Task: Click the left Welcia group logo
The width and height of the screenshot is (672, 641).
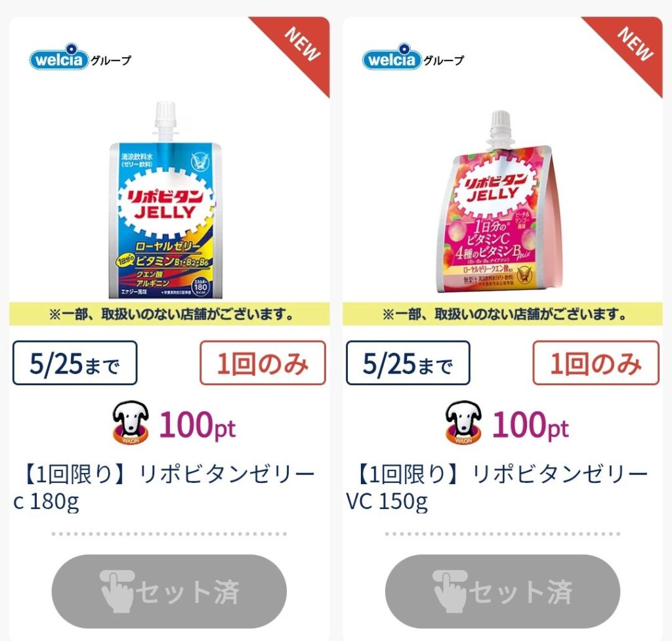Action: (80, 57)
